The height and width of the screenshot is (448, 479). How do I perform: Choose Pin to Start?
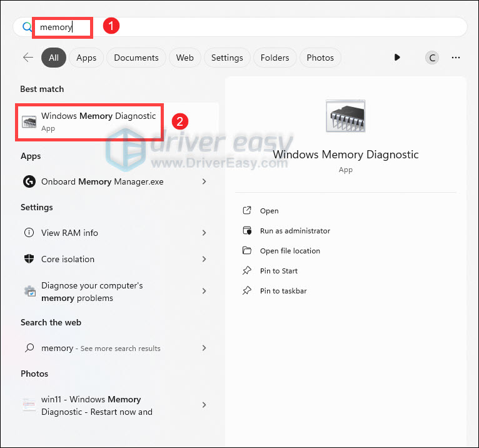click(x=279, y=271)
